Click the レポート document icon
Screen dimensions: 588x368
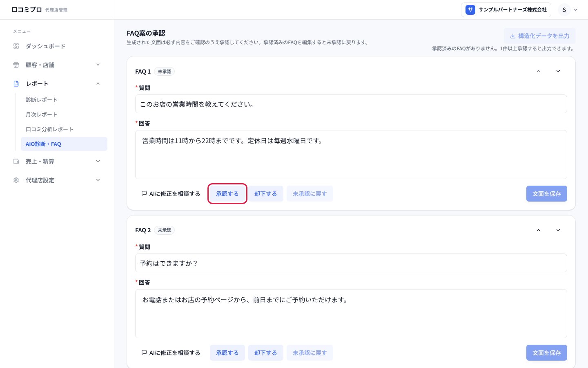(x=16, y=84)
